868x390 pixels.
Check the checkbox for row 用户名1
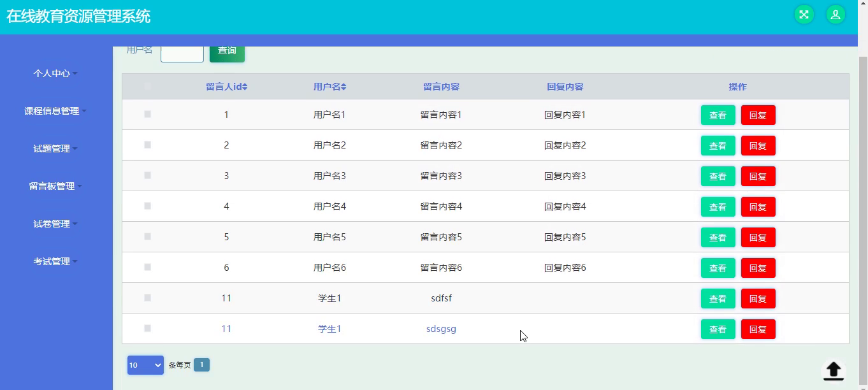(147, 114)
